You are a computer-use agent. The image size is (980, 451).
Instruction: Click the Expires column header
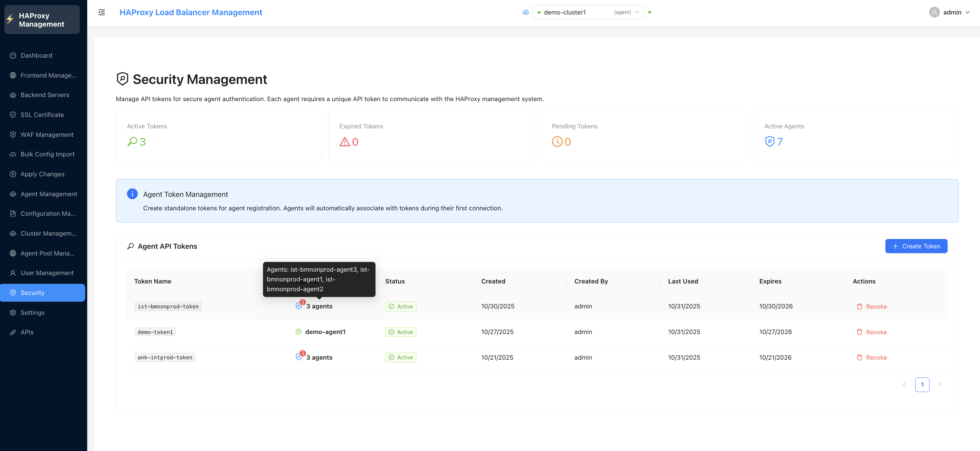click(771, 281)
